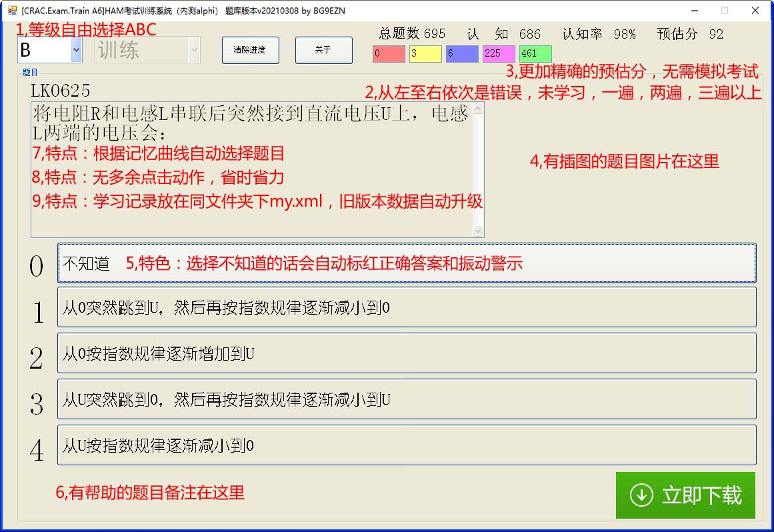Select the blue once-studied count box

[462, 54]
